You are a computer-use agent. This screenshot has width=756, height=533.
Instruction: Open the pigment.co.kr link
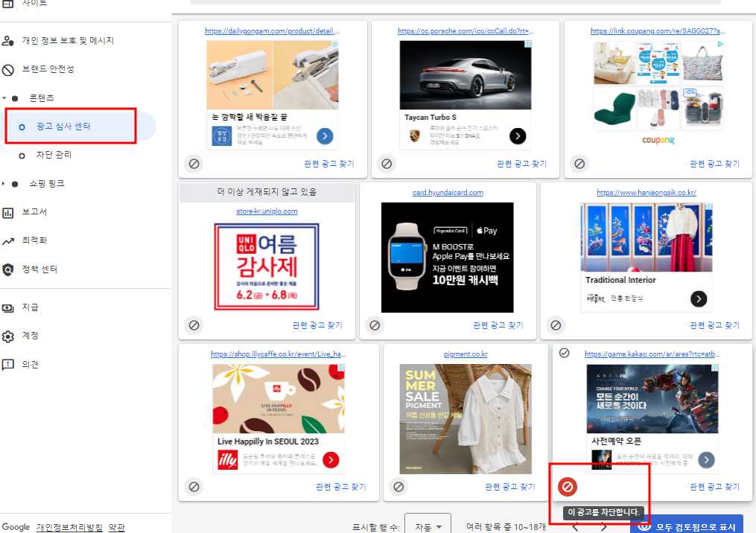(466, 354)
